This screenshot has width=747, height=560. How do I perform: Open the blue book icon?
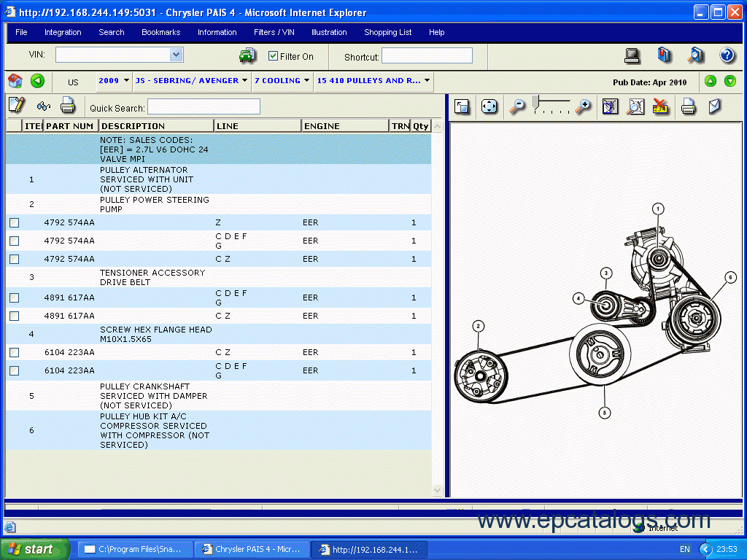point(664,55)
